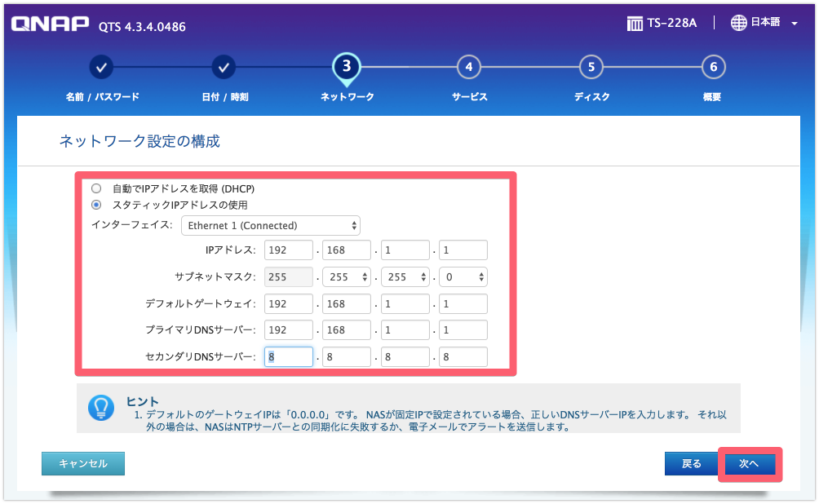This screenshot has height=504, width=819.
Task: Open the インターフェイス Ethernet 1 dropdown
Action: [x=272, y=225]
